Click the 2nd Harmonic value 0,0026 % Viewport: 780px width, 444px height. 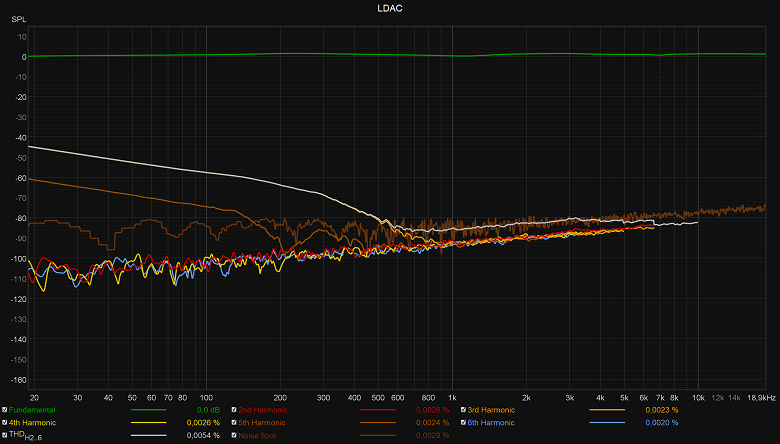(432, 410)
